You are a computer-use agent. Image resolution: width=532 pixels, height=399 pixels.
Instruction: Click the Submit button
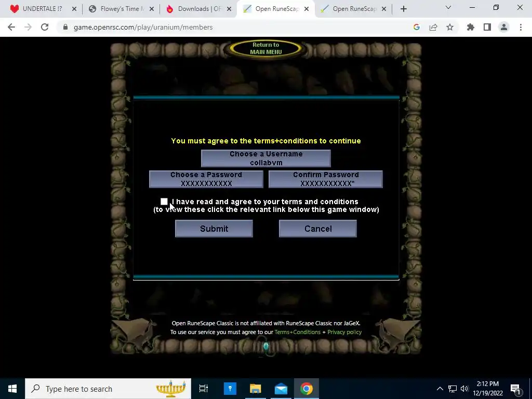[214, 229]
